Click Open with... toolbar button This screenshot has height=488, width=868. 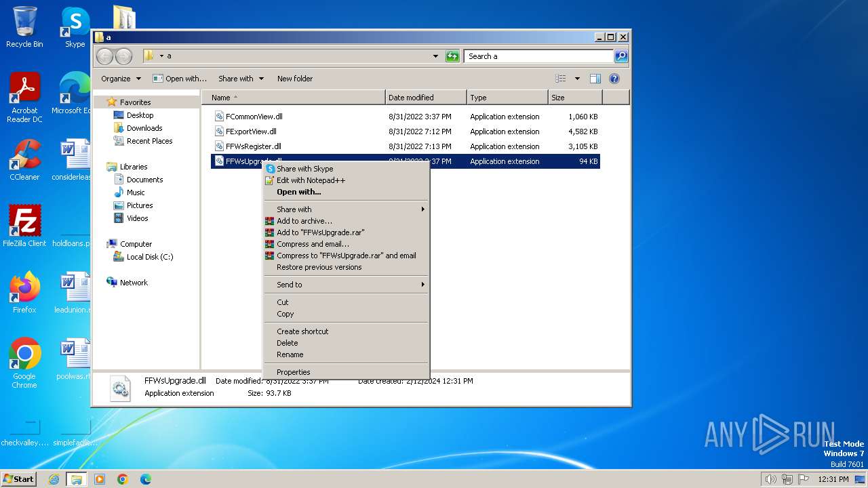[180, 79]
